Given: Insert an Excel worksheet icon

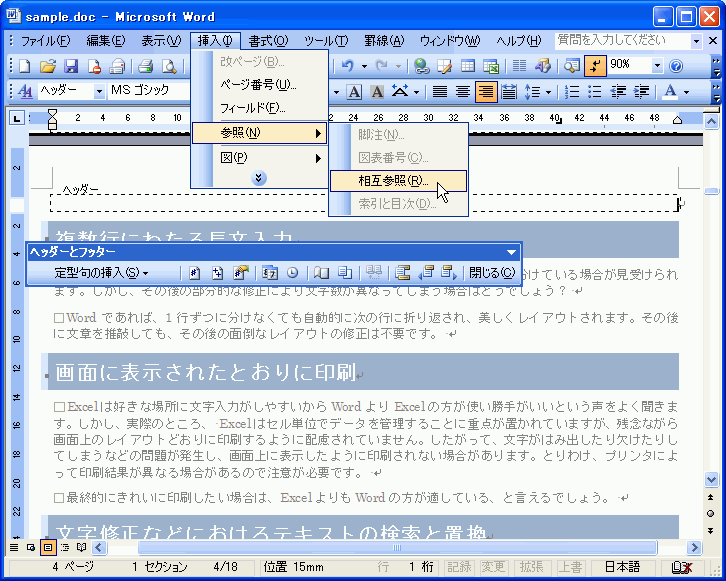Looking at the screenshot, I should (491, 66).
